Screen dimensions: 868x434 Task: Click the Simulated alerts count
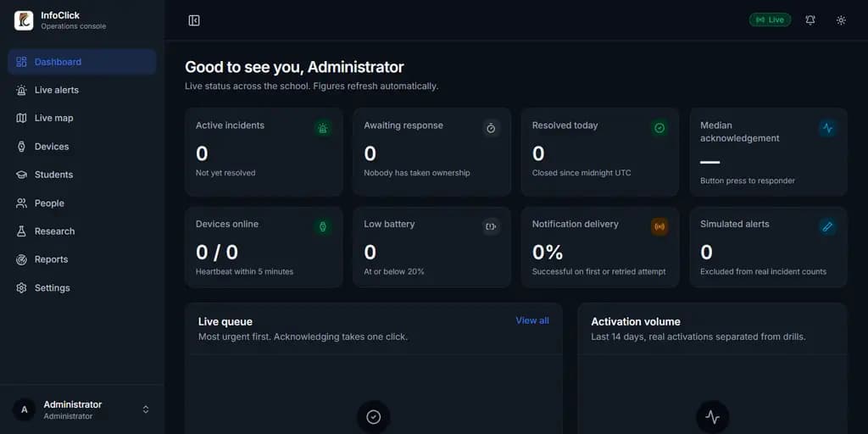(707, 253)
